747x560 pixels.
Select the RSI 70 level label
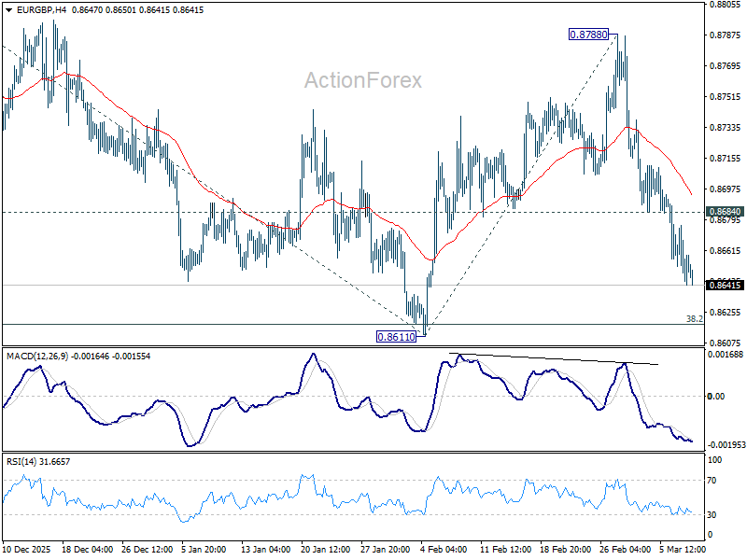tap(712, 481)
